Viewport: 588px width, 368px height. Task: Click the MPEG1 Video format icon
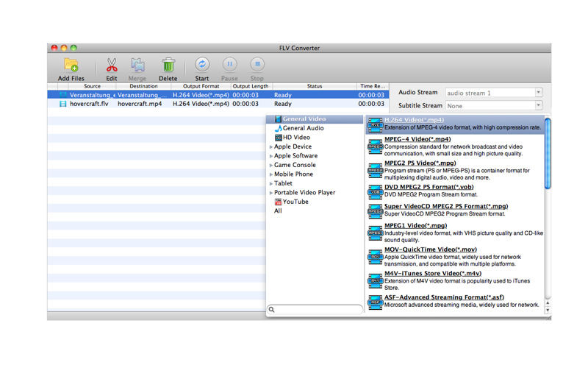click(375, 233)
